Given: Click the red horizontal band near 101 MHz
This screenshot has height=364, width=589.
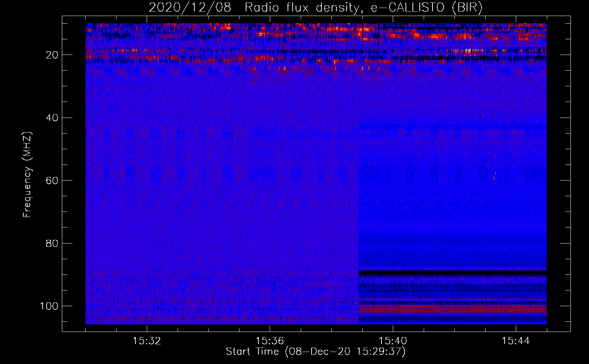Looking at the screenshot, I should (x=452, y=309).
